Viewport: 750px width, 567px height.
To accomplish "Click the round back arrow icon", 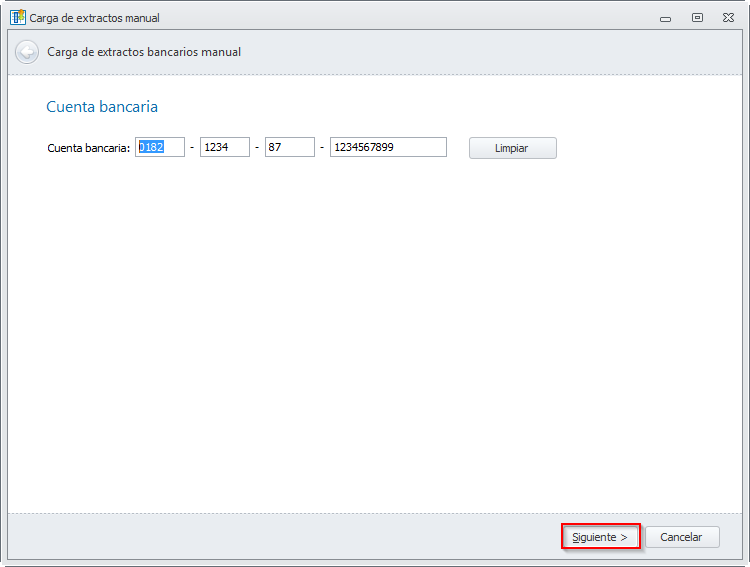I will point(27,52).
